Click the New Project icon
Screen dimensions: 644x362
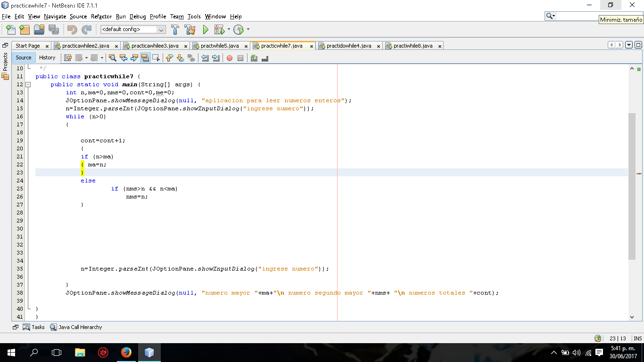25,30
